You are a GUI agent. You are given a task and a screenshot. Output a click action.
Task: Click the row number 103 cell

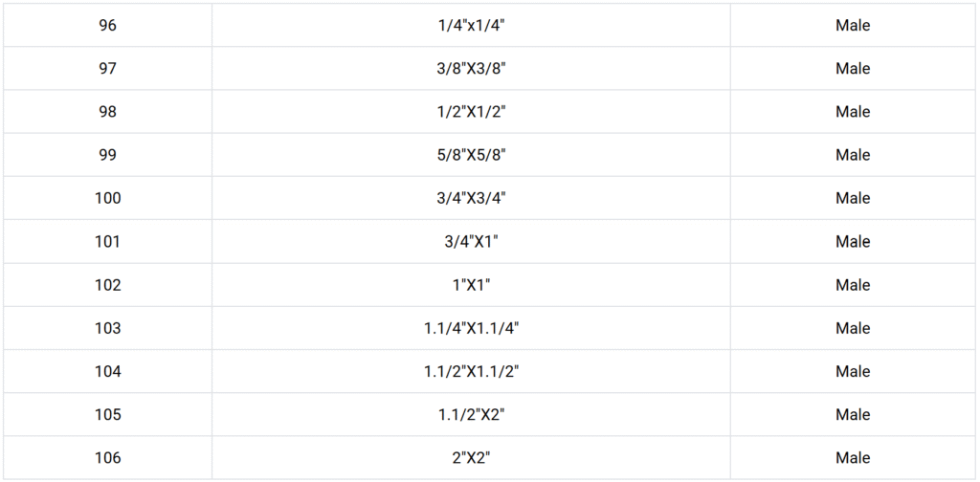point(107,328)
